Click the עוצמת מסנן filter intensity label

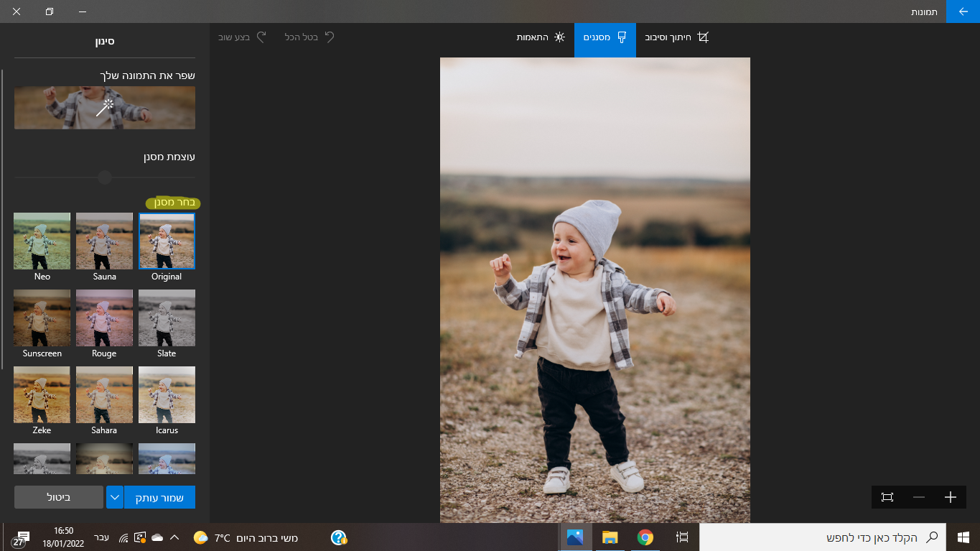[169, 157]
